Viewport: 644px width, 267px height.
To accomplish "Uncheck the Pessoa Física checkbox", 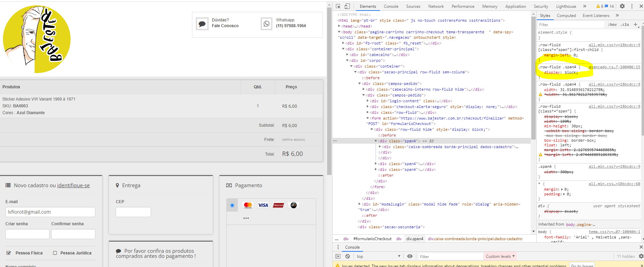I will click(9, 253).
